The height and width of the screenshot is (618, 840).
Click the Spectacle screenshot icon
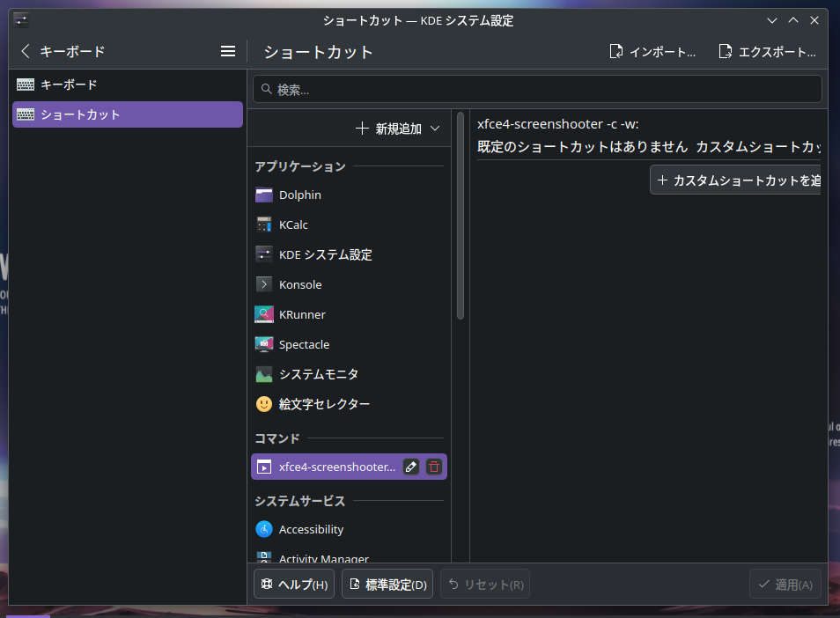[x=264, y=344]
